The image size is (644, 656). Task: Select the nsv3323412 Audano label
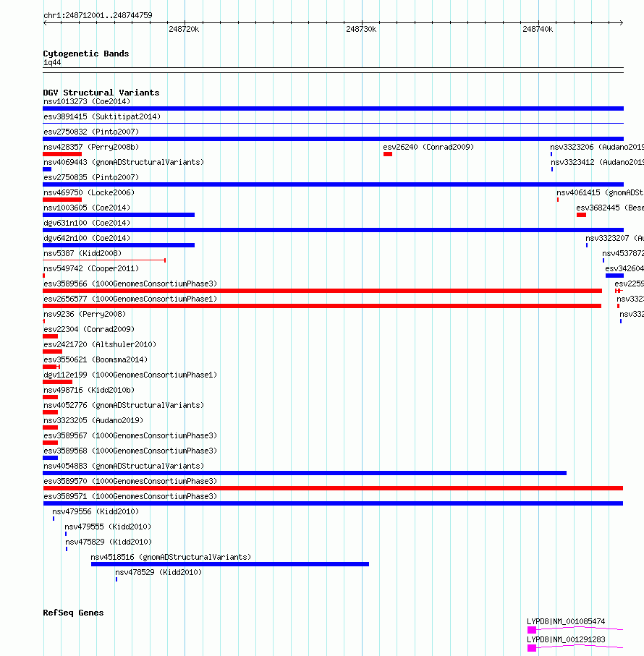click(x=597, y=162)
